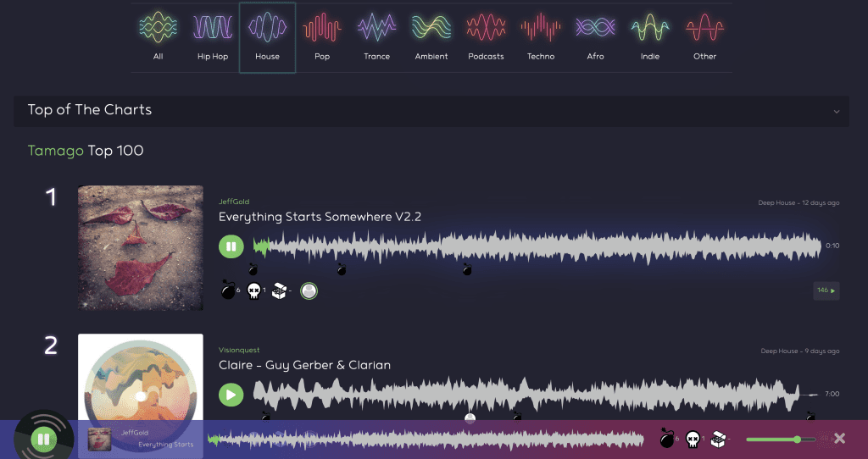Click the skull icon in bottom player bar
This screenshot has width=868, height=459.
[693, 439]
